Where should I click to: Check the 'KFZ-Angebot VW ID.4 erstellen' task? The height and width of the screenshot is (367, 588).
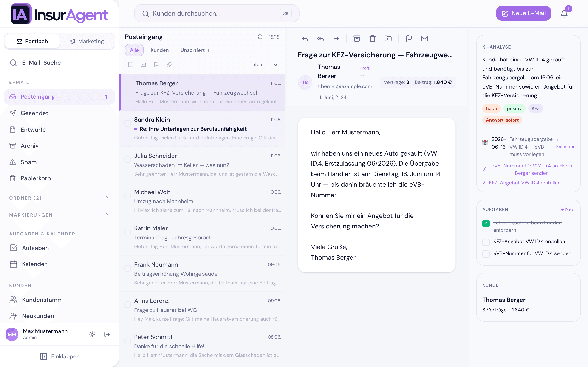click(x=486, y=242)
